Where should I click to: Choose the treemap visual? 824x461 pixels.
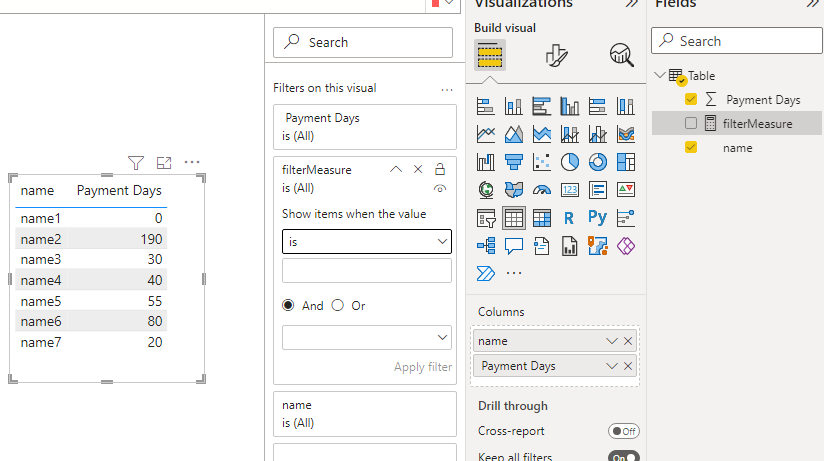pos(625,162)
